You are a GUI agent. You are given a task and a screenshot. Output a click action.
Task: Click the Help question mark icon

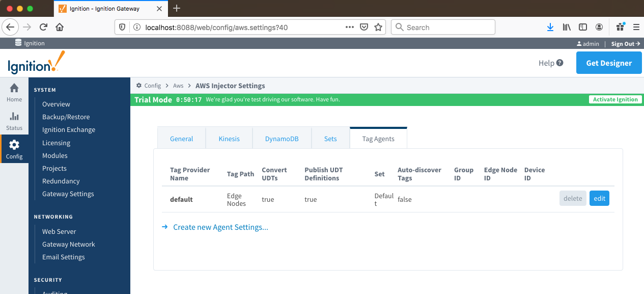559,63
